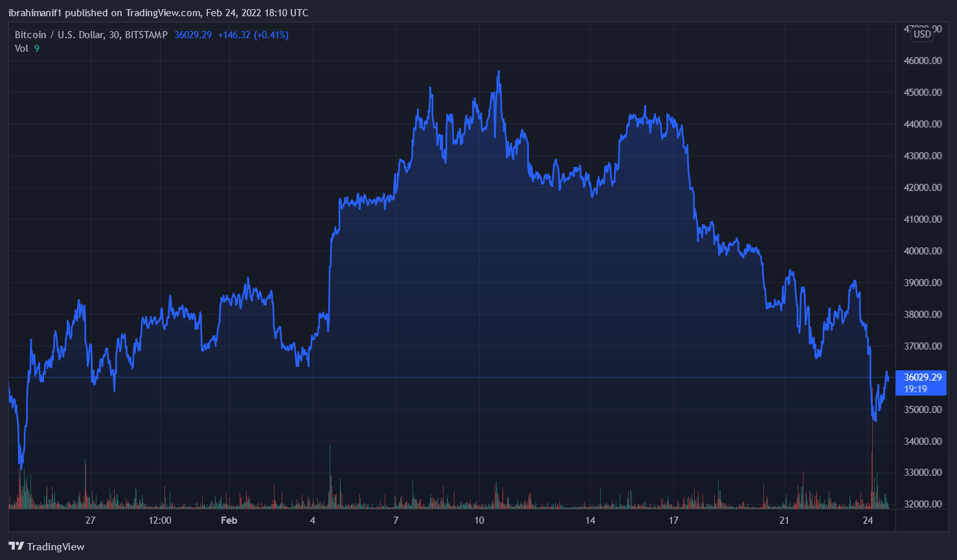Screen dimensions: 957x560
Task: Click the 32000.00 price axis label
Action: pyautogui.click(x=923, y=504)
